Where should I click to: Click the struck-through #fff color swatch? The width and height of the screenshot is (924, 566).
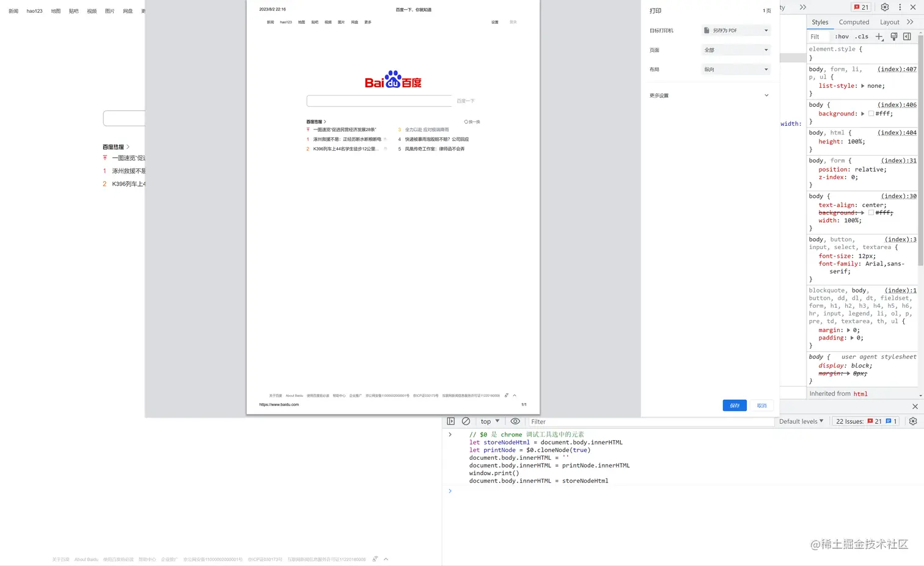click(871, 212)
